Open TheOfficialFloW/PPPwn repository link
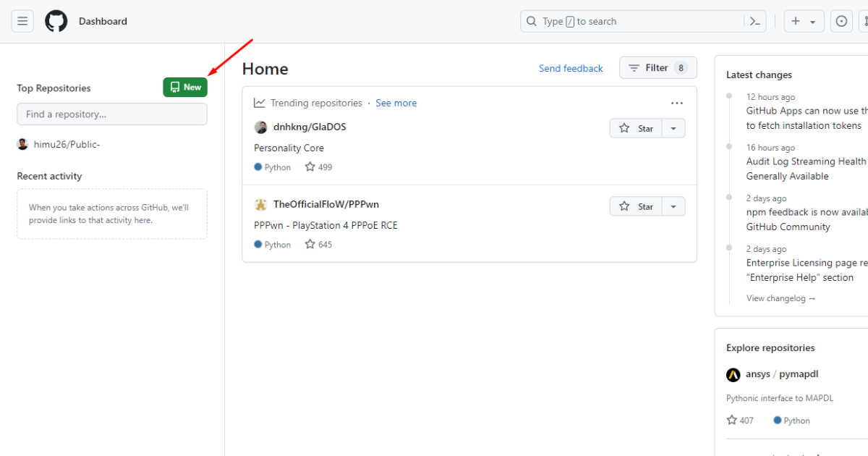Screen dimensions: 868x456 326,204
